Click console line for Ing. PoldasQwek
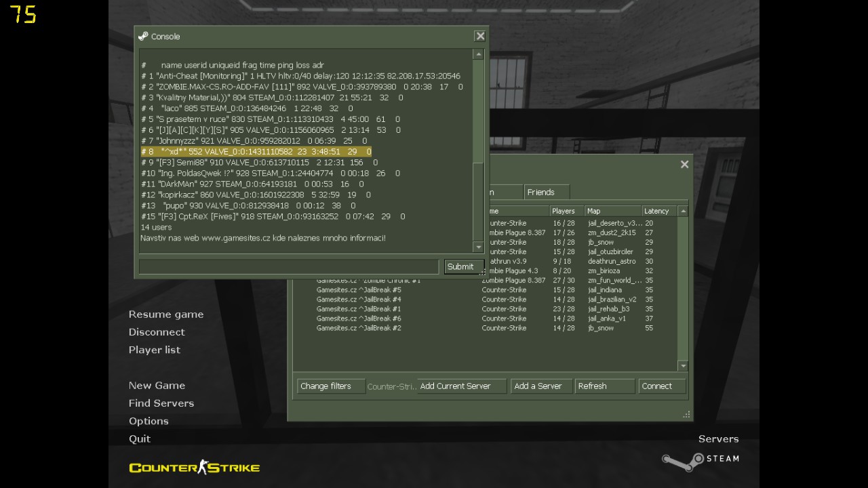The image size is (868, 488). pos(270,173)
